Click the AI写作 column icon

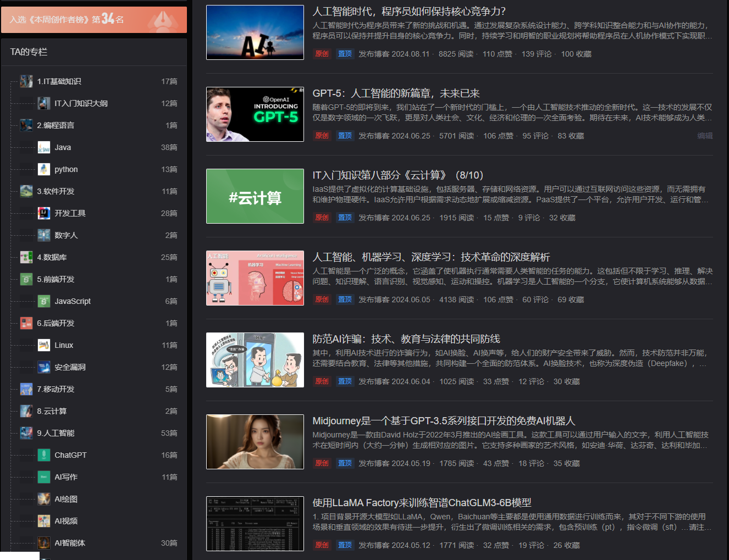pos(44,477)
